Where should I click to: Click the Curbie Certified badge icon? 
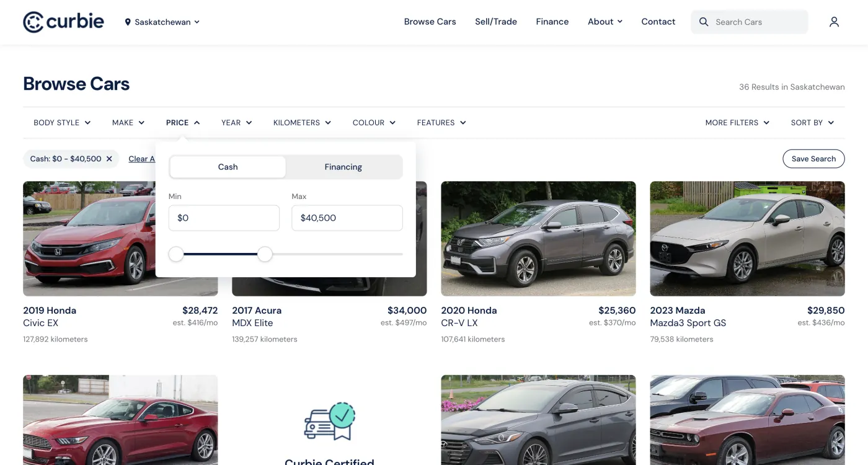pos(329,422)
